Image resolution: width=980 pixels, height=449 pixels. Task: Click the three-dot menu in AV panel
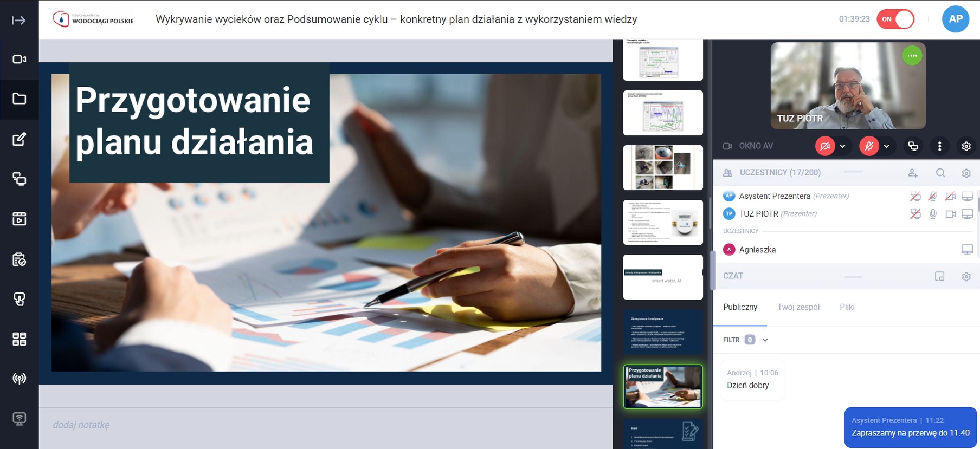click(x=939, y=146)
